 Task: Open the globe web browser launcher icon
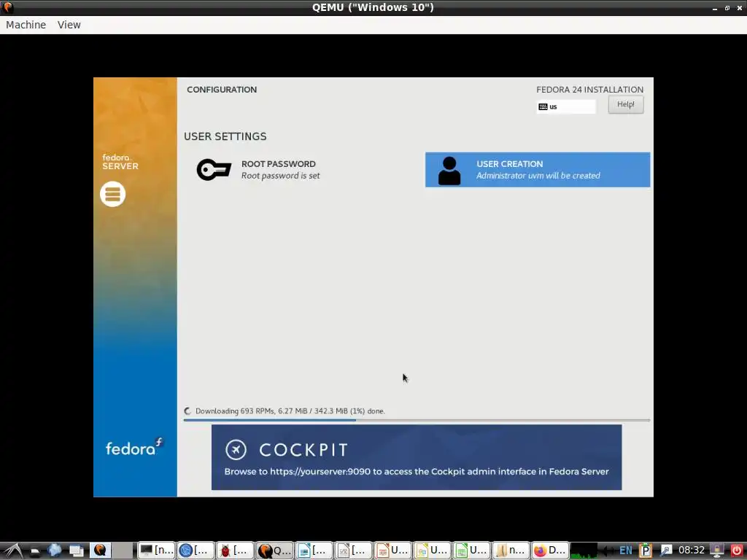[54, 551]
